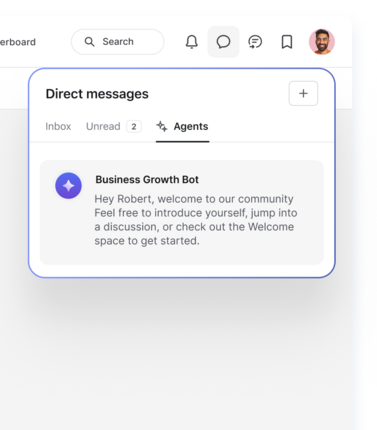The width and height of the screenshot is (377, 430).
Task: Open the bookmarks icon
Action: point(287,42)
